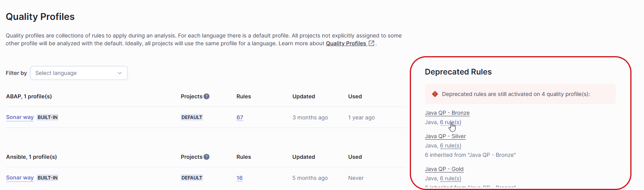644x190 pixels.
Task: View 6 deprecated rules under Java QP - Gold
Action: coord(450,178)
